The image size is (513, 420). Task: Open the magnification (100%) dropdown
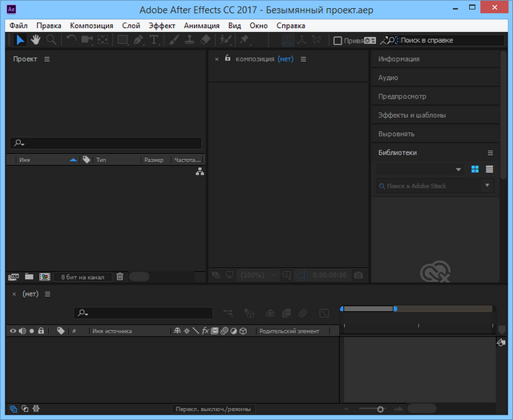[258, 275]
